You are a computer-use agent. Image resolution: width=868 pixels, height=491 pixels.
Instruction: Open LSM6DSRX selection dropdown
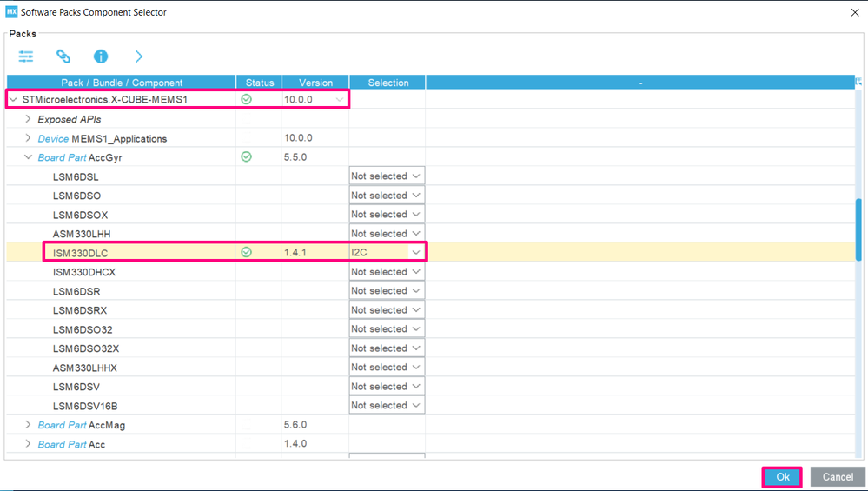pyautogui.click(x=387, y=310)
